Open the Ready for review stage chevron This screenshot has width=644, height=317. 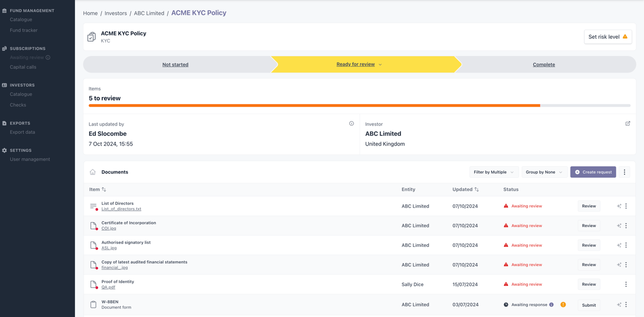[x=380, y=64]
